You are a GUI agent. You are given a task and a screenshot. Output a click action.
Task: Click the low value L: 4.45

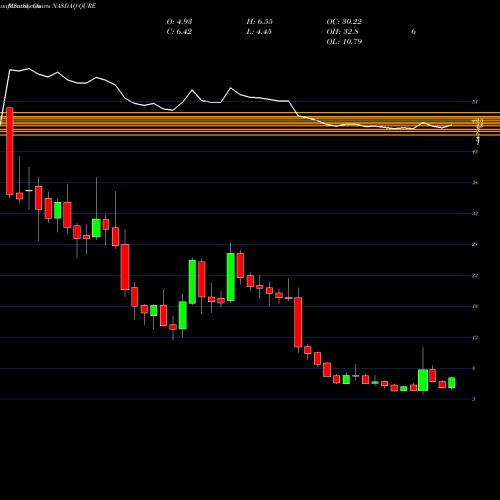pos(259,32)
